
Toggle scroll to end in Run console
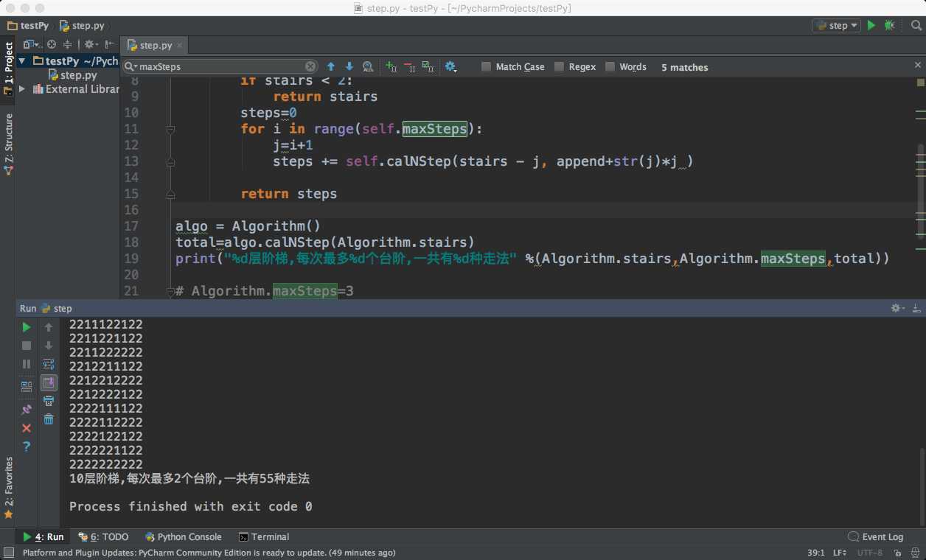pyautogui.click(x=49, y=382)
